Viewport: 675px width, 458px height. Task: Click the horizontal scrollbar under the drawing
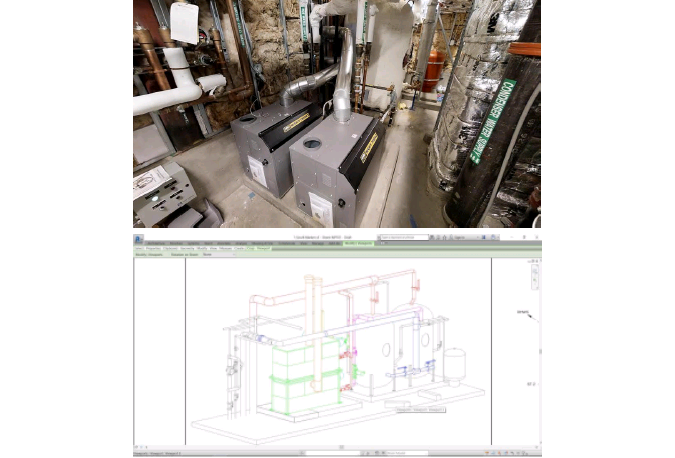coord(340,447)
